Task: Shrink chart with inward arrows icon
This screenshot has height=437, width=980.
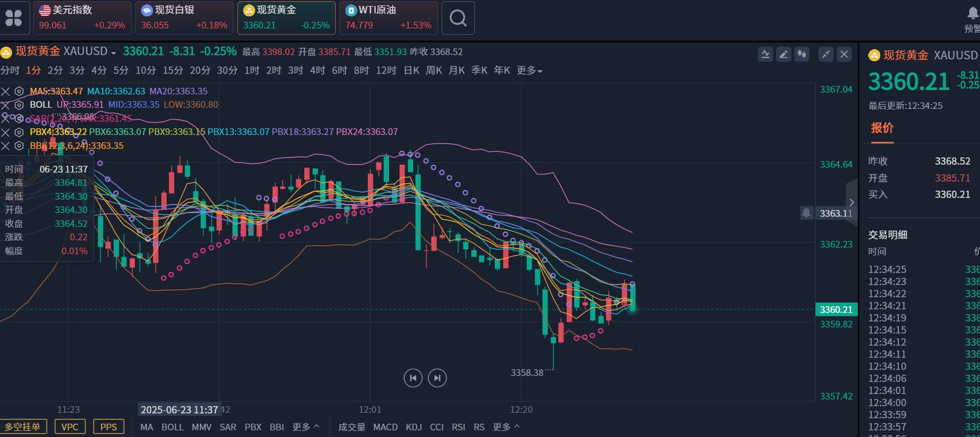Action: 826,54
